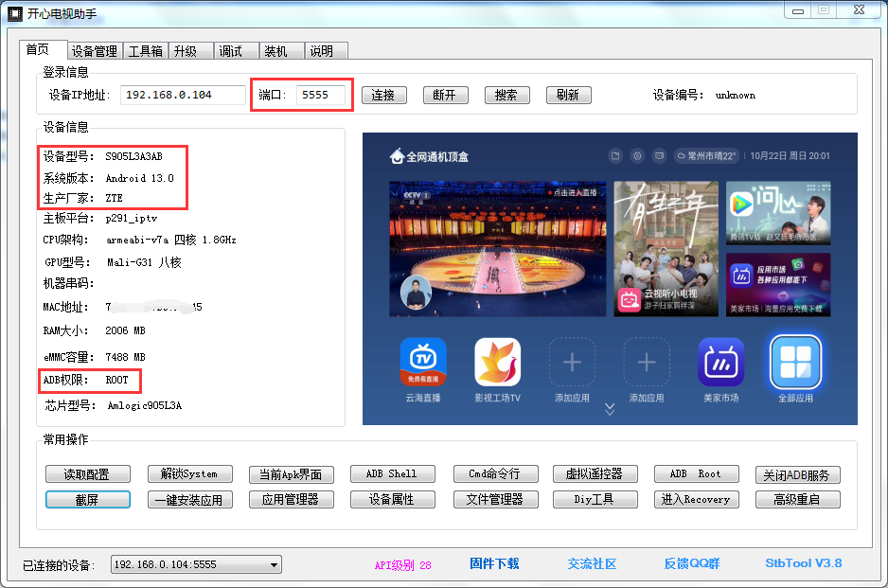Click the 开心电视助手 title bar app icon
Image resolution: width=888 pixels, height=588 pixels.
(x=15, y=13)
